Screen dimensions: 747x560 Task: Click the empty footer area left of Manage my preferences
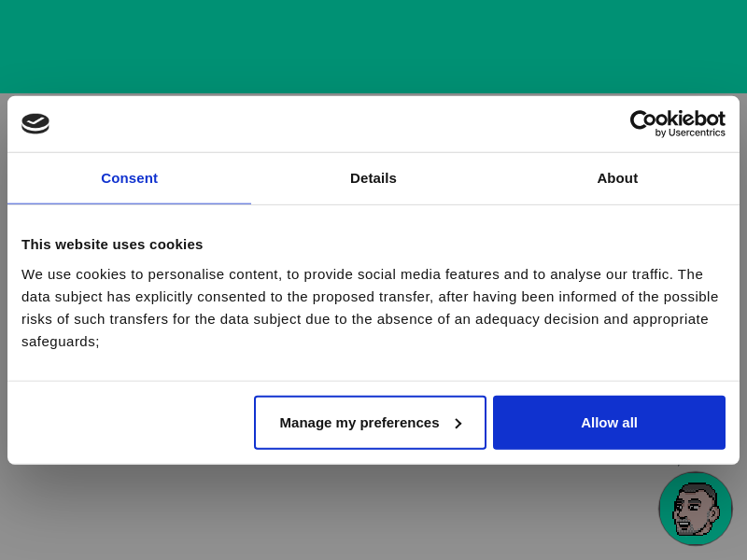(x=131, y=423)
